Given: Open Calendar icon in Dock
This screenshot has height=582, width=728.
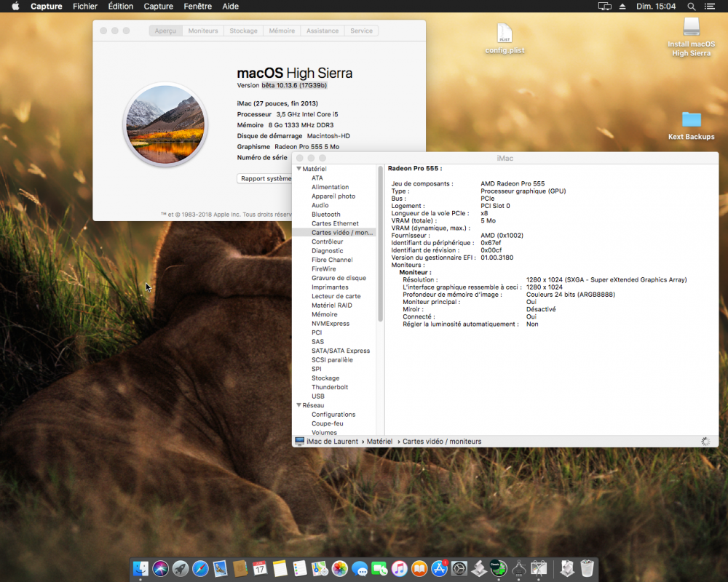Looking at the screenshot, I should (260, 568).
